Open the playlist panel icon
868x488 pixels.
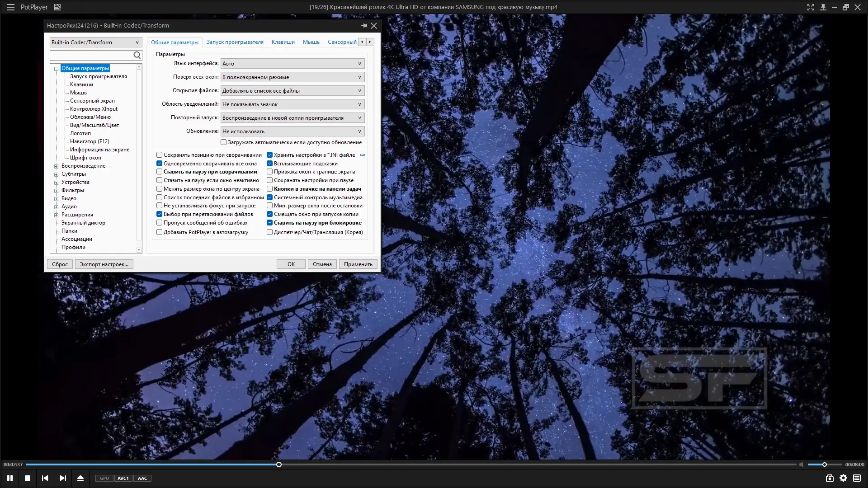coord(857,478)
